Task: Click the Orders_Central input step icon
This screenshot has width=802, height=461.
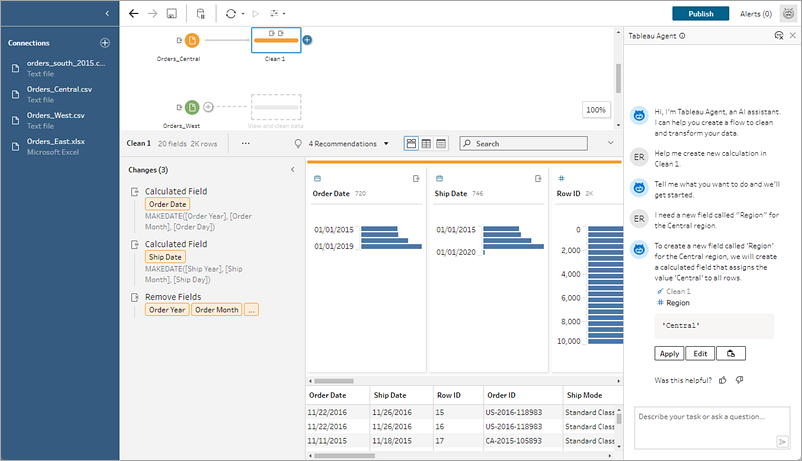Action: 192,40
